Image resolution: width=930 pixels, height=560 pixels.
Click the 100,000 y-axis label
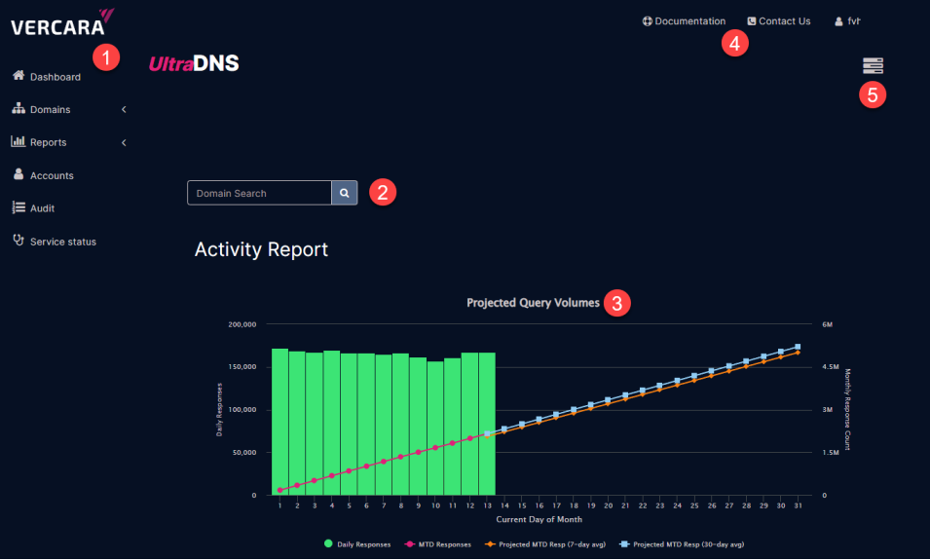coord(242,410)
